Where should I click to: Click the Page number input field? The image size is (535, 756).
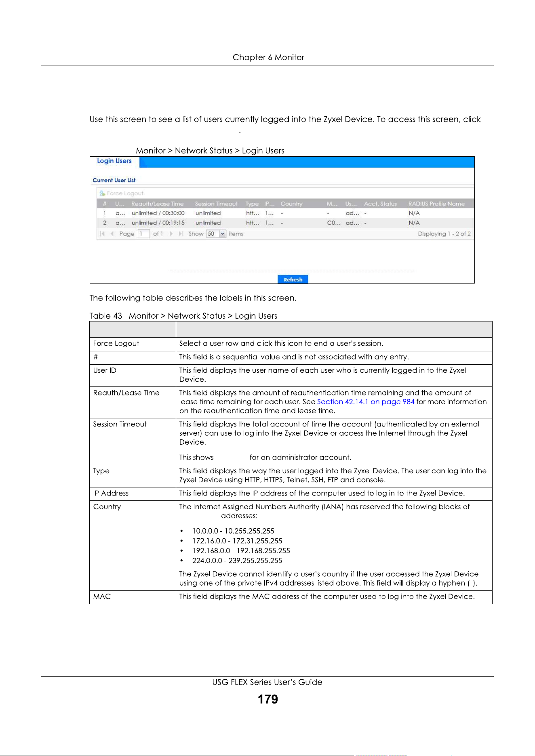pyautogui.click(x=143, y=234)
